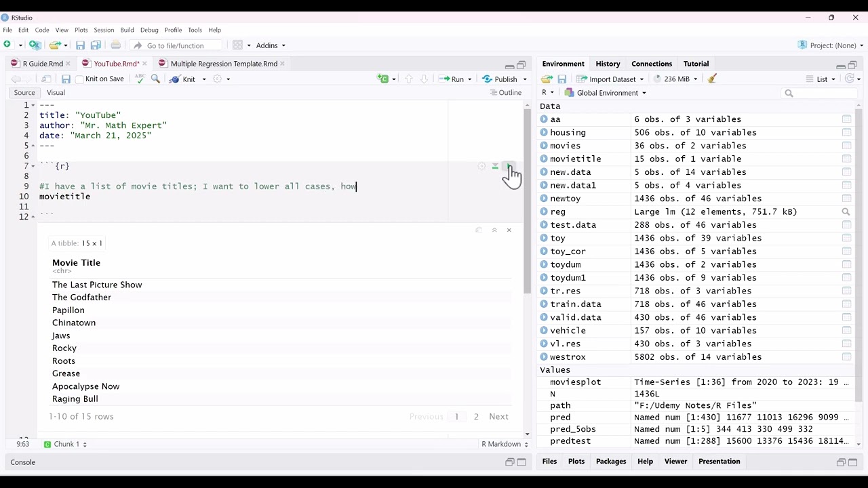Open Find/Replace with magnifier icon

coord(155,79)
